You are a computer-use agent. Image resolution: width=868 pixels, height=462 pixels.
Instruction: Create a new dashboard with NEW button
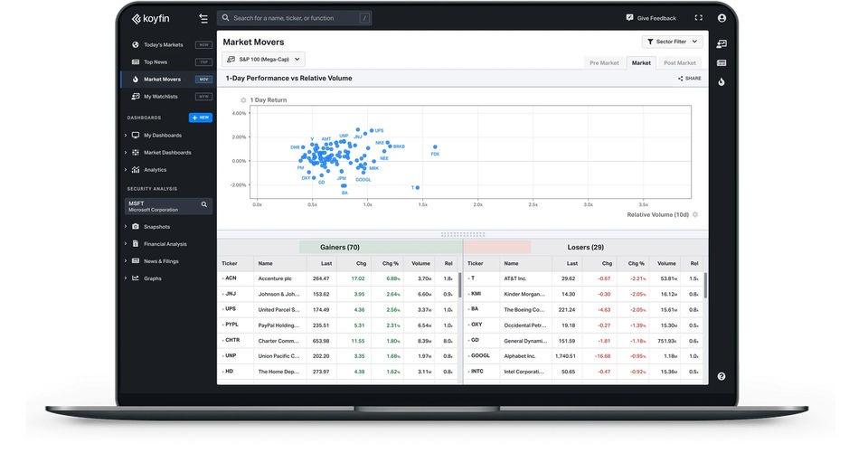point(201,118)
